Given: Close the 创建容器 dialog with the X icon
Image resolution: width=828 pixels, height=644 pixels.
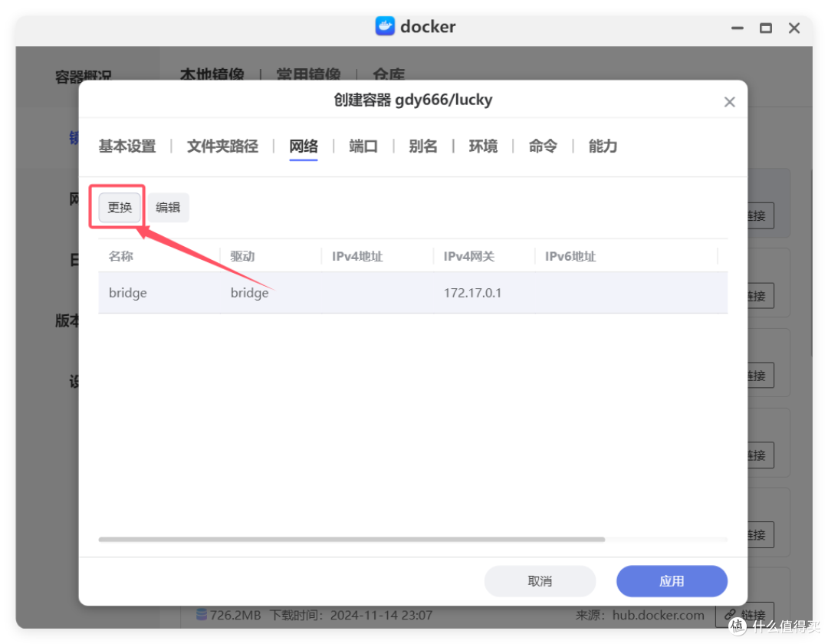Looking at the screenshot, I should pyautogui.click(x=729, y=100).
